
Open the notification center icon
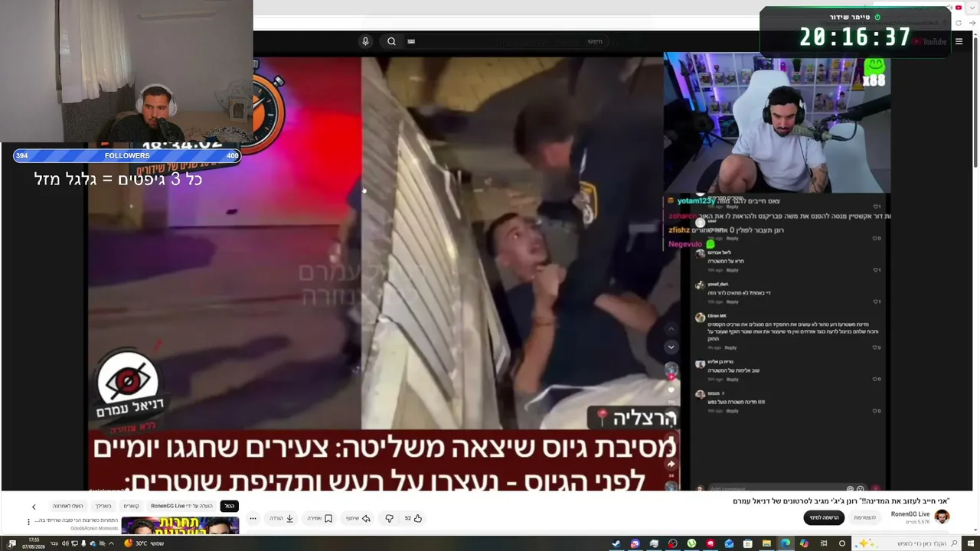point(12,543)
